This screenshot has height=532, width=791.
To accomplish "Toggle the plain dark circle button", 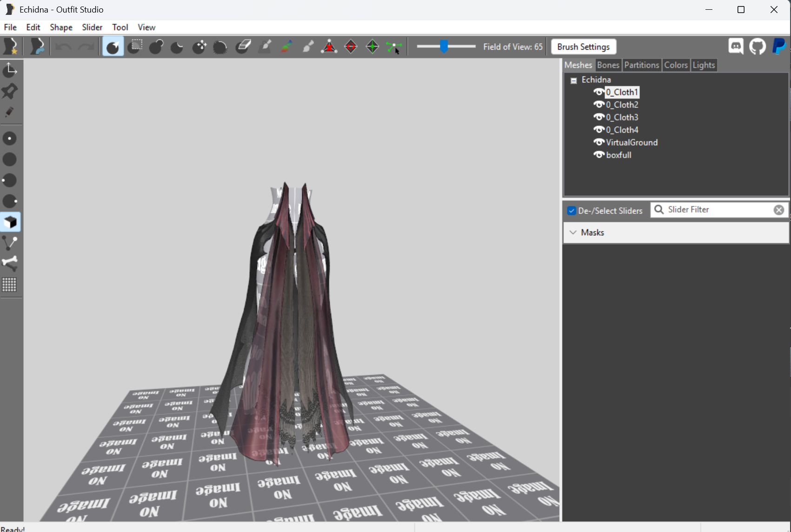I will (x=10, y=160).
